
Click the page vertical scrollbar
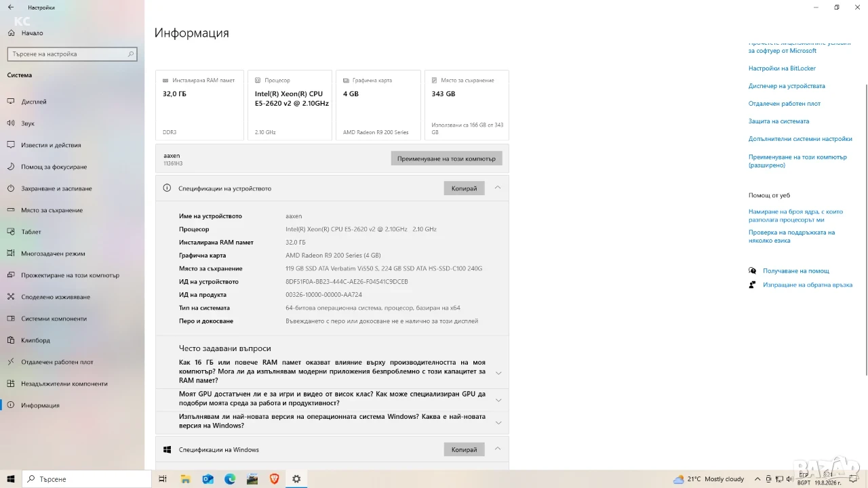pyautogui.click(x=865, y=229)
